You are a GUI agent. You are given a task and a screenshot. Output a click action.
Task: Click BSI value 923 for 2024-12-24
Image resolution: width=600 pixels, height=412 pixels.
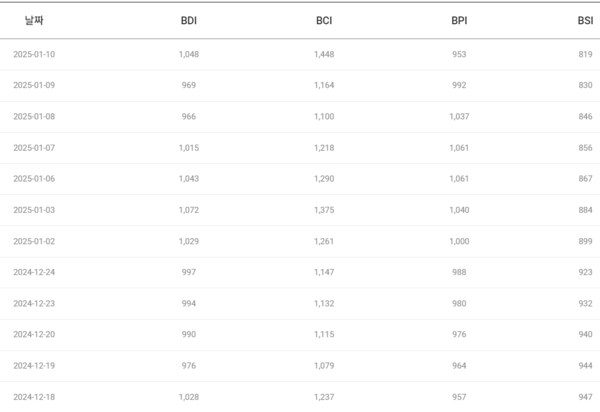[x=585, y=272]
